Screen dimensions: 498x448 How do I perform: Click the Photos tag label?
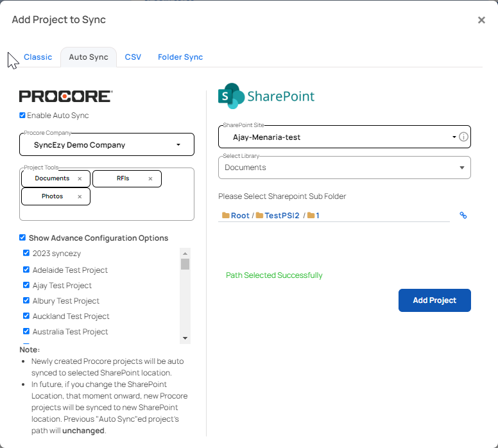tap(52, 196)
